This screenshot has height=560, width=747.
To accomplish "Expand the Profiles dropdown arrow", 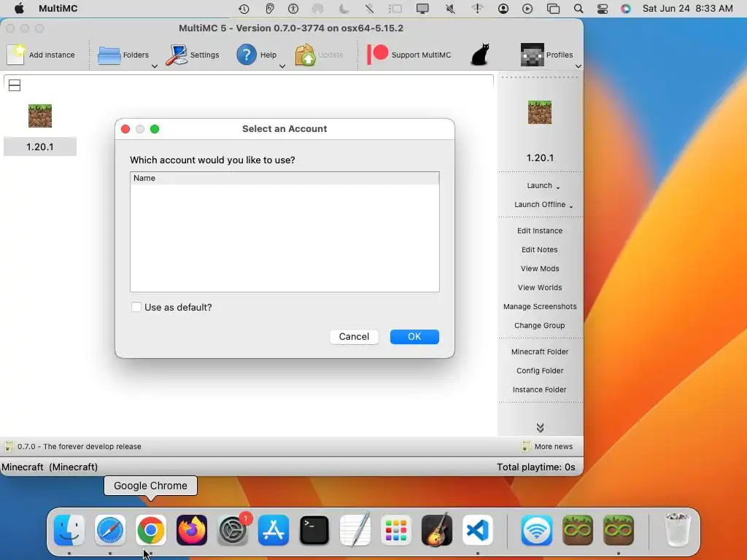I will click(x=578, y=66).
